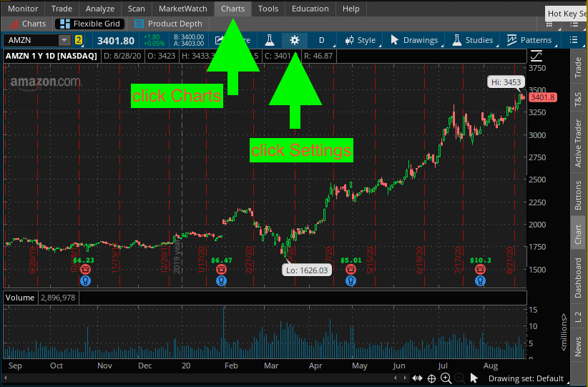Click the Edit Studies flask icon beside the gear

point(269,40)
